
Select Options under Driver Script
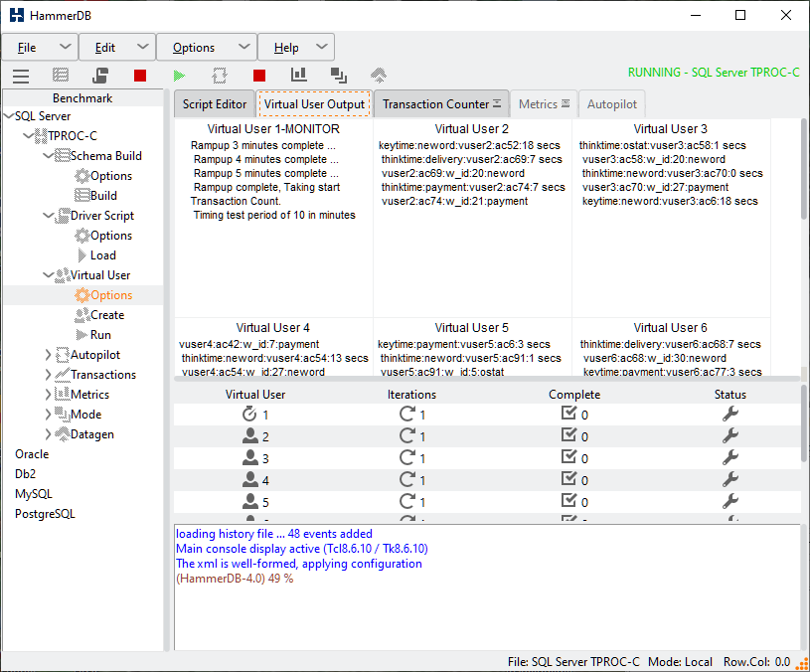click(x=111, y=236)
